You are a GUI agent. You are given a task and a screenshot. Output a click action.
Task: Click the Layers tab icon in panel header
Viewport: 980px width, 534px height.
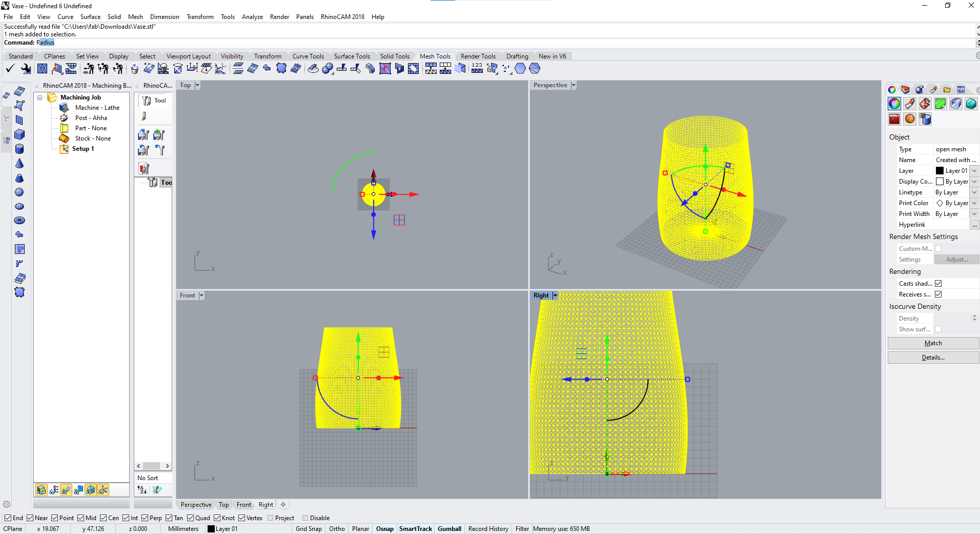[x=906, y=90]
